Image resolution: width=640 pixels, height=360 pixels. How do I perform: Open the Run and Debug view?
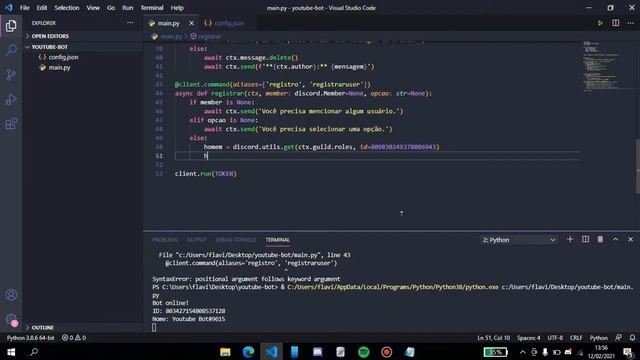click(11, 99)
